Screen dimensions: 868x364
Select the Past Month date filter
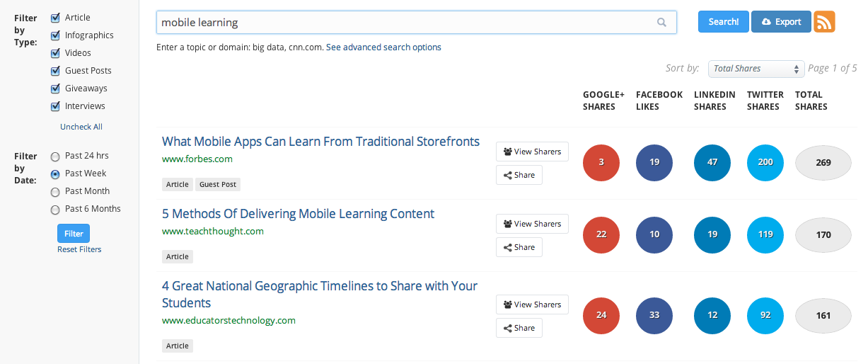click(x=55, y=192)
